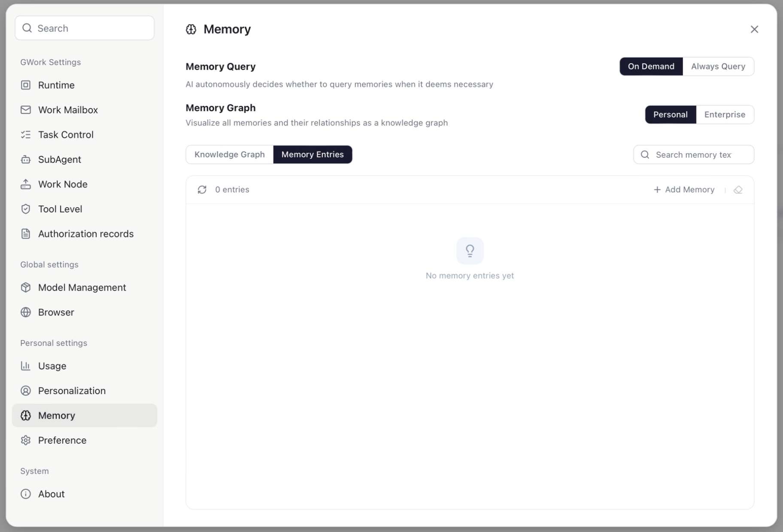Image resolution: width=783 pixels, height=532 pixels.
Task: Click 'Visualize all memories' description text
Action: [x=316, y=123]
